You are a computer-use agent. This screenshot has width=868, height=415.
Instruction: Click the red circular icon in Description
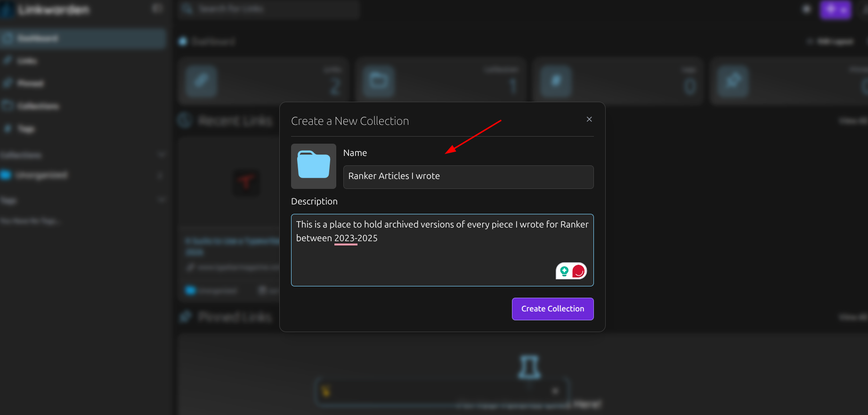[x=578, y=271]
